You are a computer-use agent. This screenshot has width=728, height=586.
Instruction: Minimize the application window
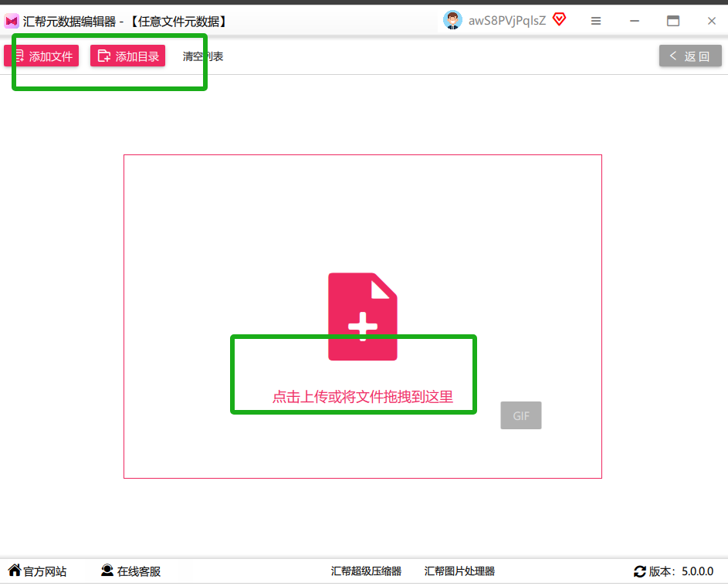[x=635, y=21]
